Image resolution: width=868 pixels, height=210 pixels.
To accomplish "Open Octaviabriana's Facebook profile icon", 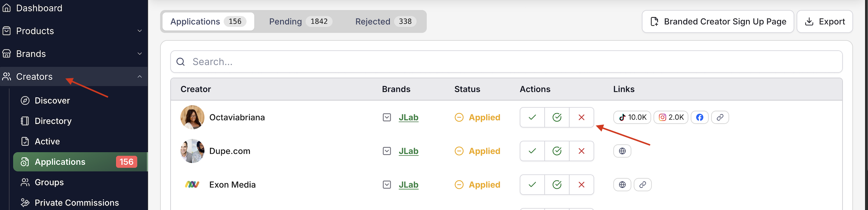I will 699,117.
